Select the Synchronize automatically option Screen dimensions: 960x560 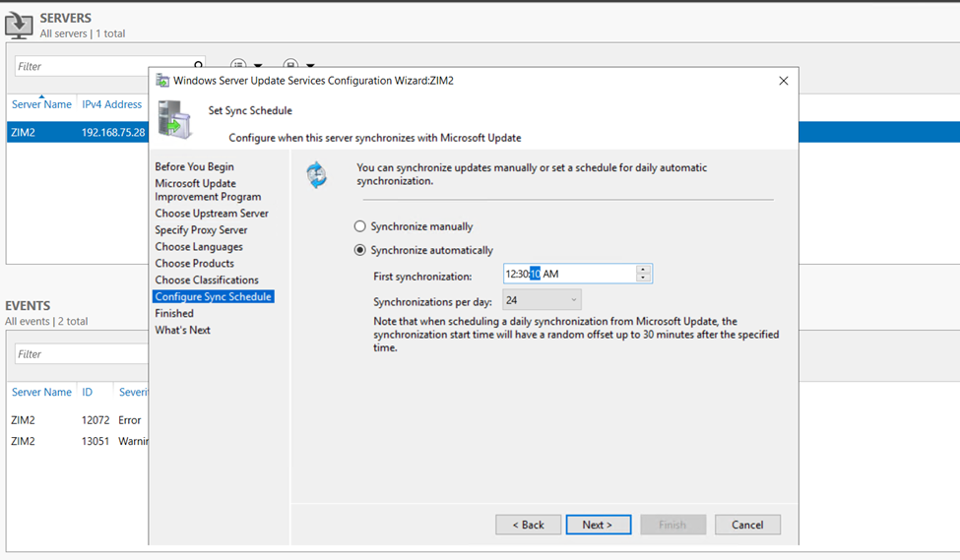pos(360,250)
